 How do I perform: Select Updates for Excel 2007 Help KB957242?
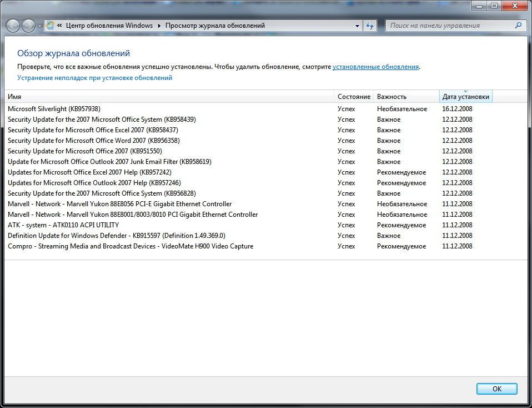coord(266,172)
